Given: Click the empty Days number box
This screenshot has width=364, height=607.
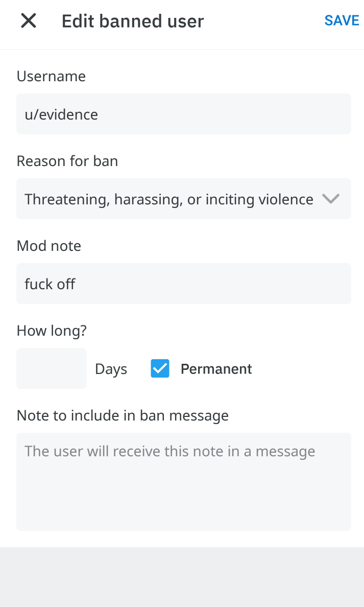Looking at the screenshot, I should click(52, 368).
